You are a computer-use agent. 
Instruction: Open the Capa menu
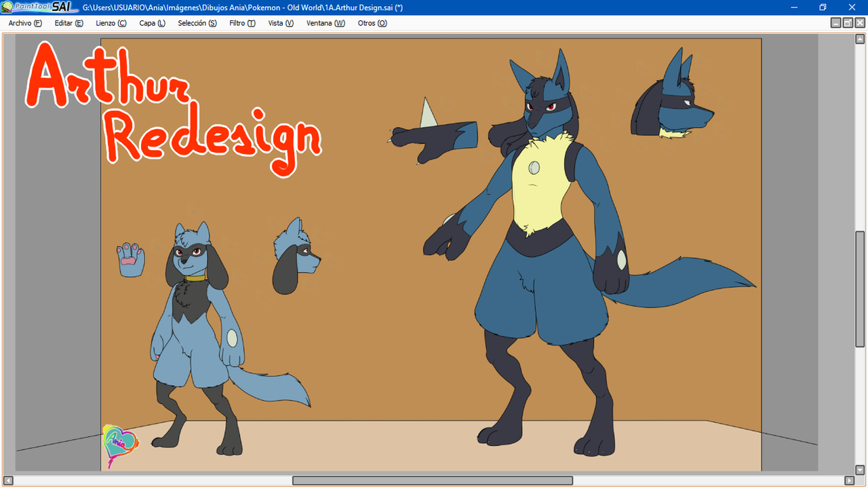click(x=152, y=23)
